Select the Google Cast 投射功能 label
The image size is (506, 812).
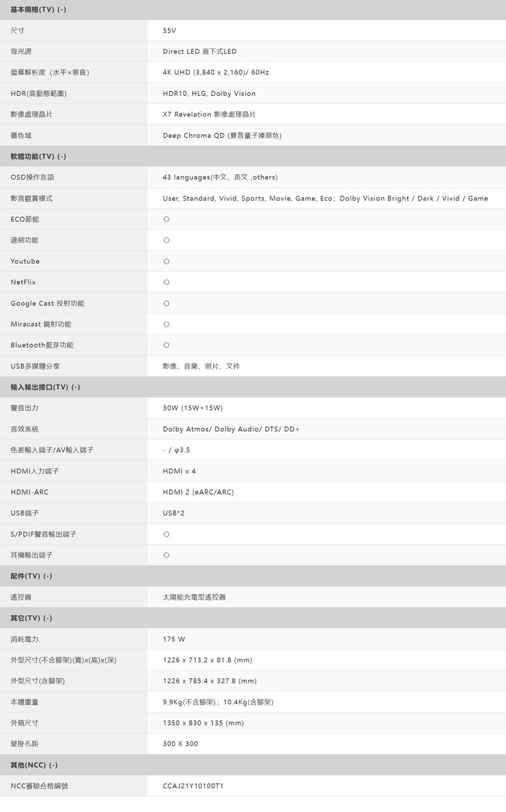tap(47, 304)
